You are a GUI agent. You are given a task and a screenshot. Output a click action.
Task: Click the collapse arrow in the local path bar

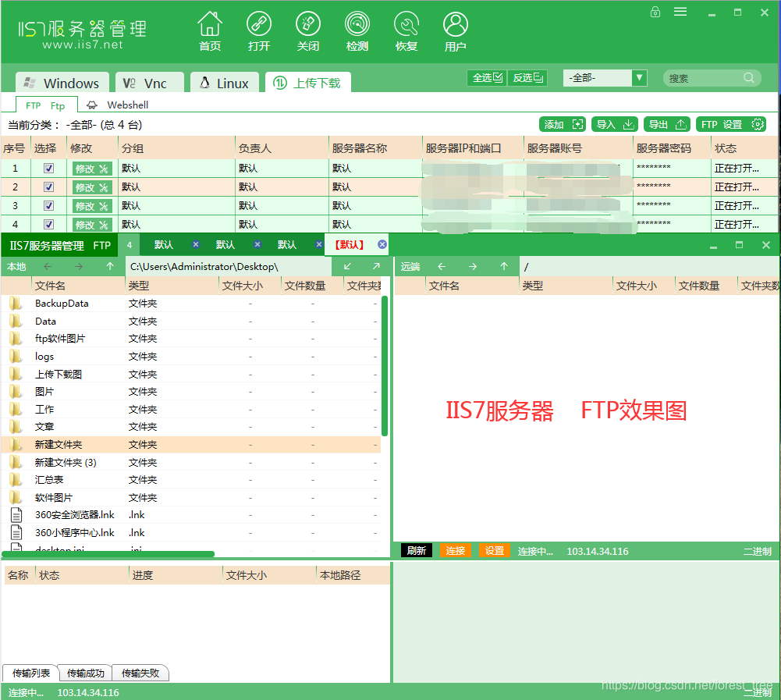349,265
